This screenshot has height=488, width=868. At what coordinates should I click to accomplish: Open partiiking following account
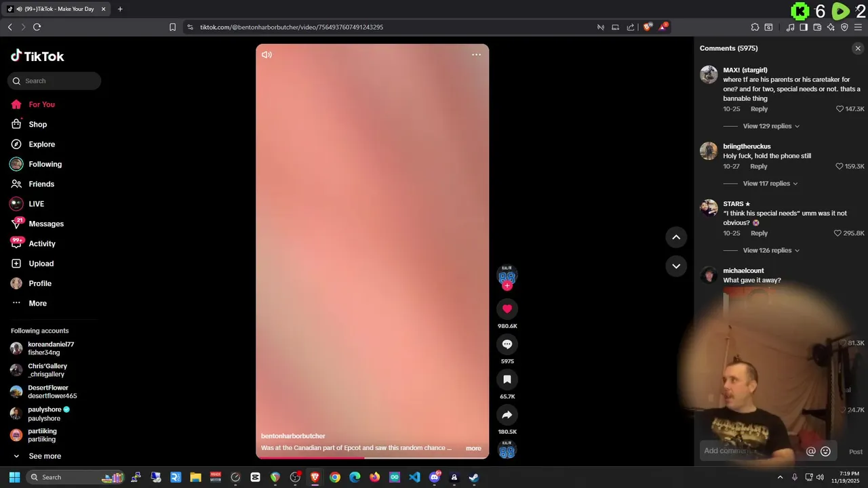pos(42,435)
